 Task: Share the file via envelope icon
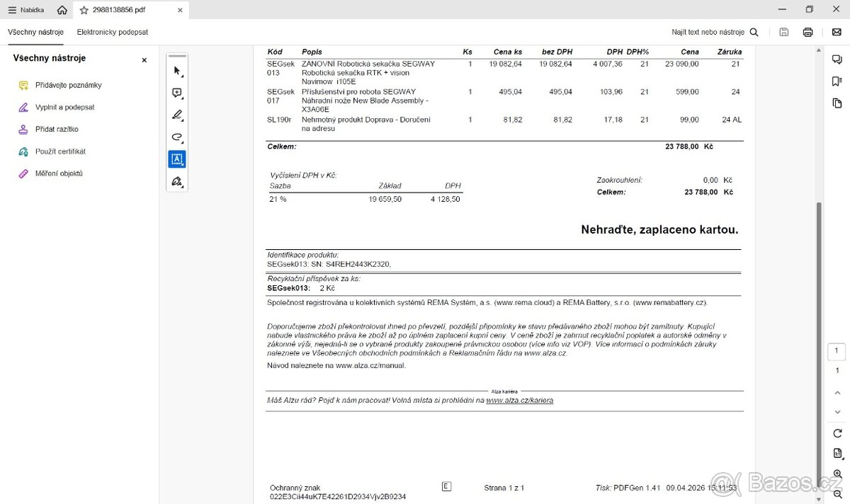837,32
